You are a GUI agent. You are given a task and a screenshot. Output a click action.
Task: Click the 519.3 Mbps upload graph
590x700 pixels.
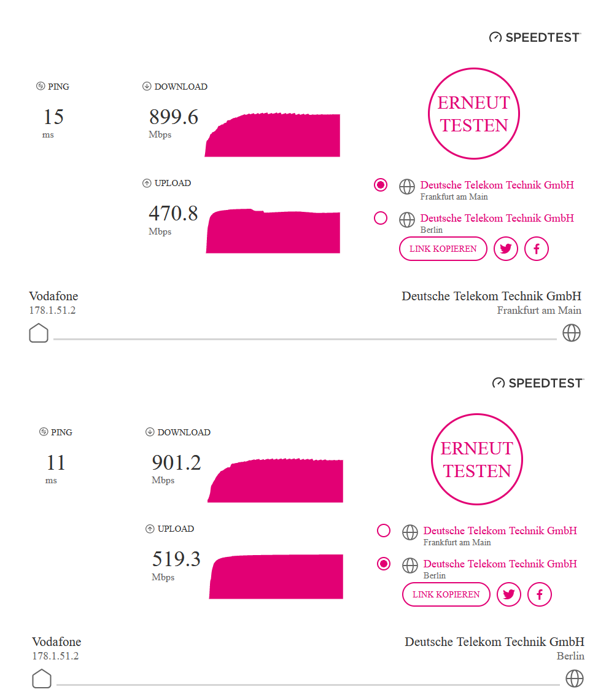point(276,577)
